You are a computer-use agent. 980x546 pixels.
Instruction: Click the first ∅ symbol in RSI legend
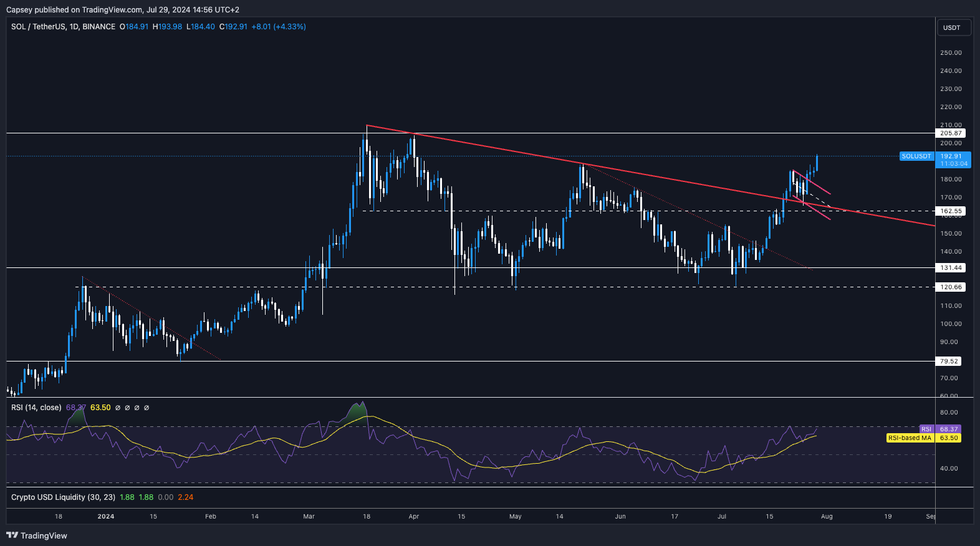[118, 408]
